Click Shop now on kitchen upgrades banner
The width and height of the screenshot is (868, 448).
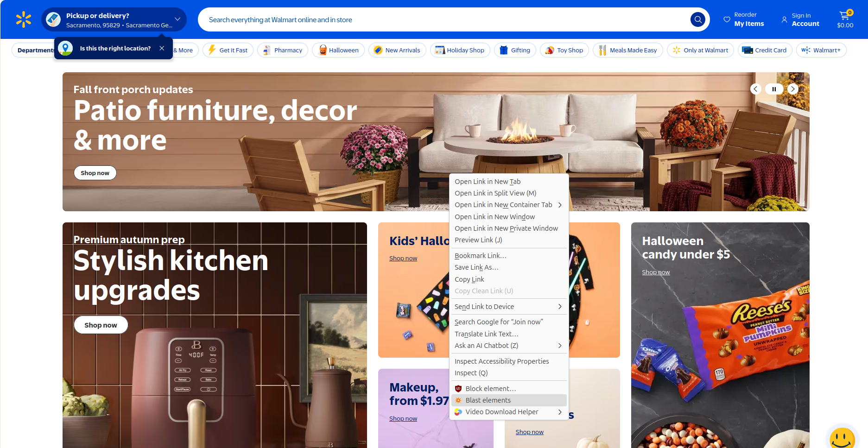pyautogui.click(x=101, y=325)
